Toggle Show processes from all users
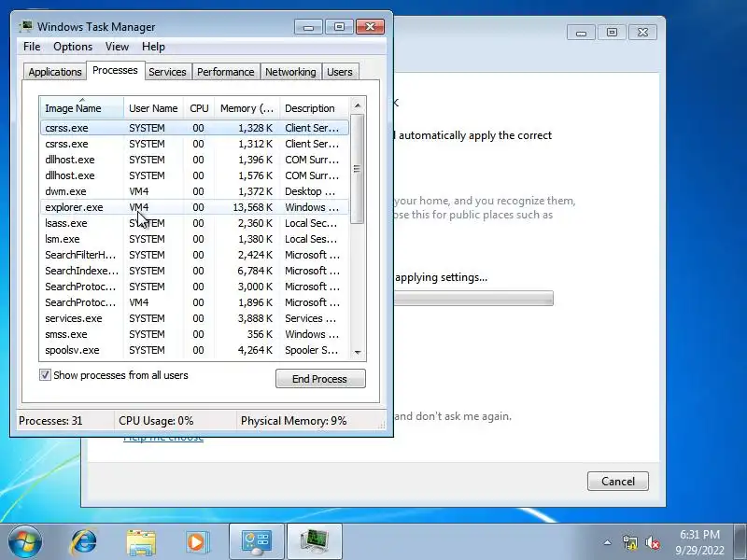Viewport: 747px width, 560px height. point(45,375)
